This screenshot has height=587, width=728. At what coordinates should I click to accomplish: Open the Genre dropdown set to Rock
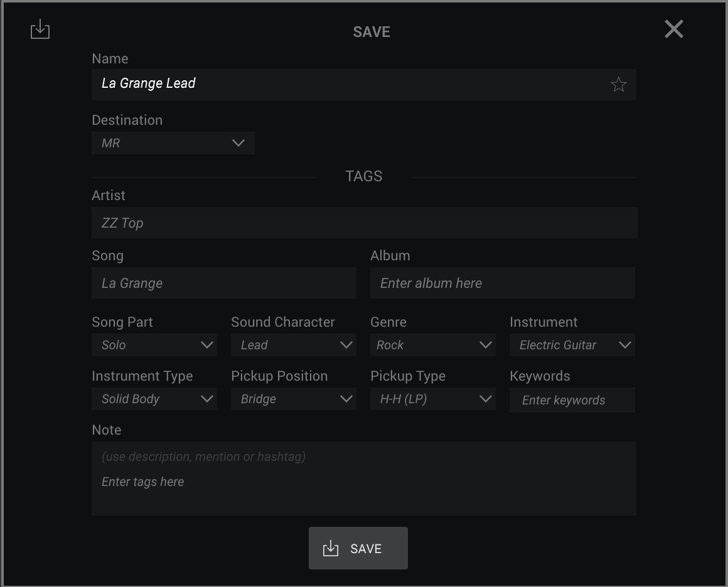coord(432,345)
